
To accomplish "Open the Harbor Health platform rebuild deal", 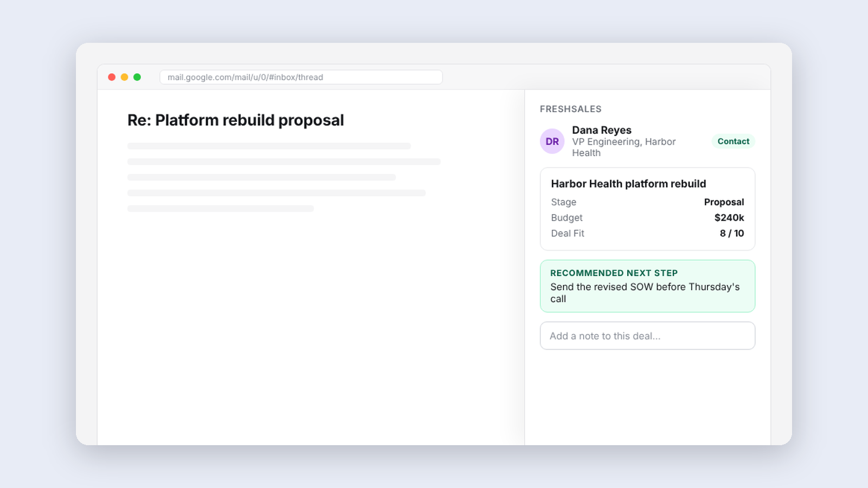I will coord(628,184).
